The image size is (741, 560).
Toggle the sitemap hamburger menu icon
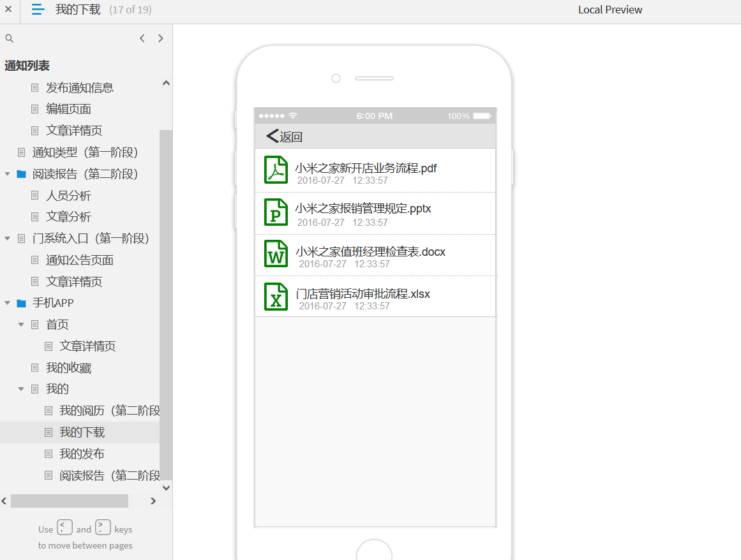pos(38,10)
